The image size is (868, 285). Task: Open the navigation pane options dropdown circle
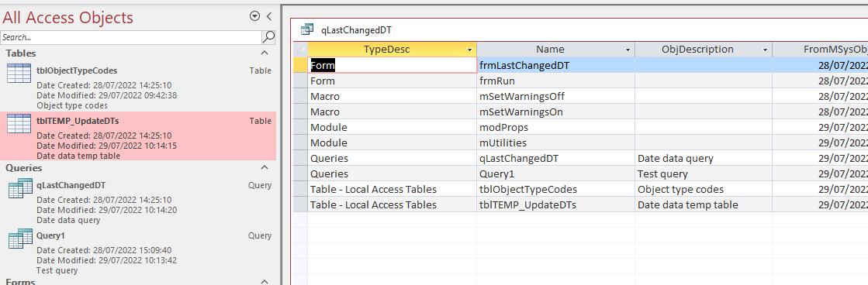[254, 16]
